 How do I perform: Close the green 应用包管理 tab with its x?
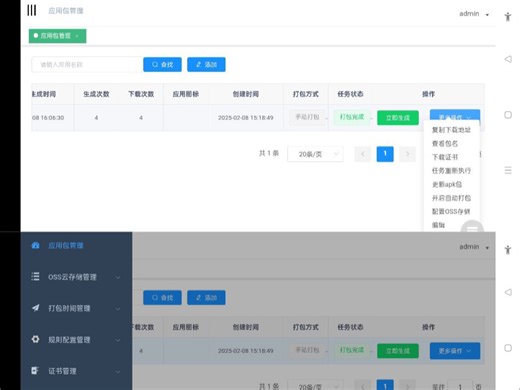pyautogui.click(x=77, y=36)
